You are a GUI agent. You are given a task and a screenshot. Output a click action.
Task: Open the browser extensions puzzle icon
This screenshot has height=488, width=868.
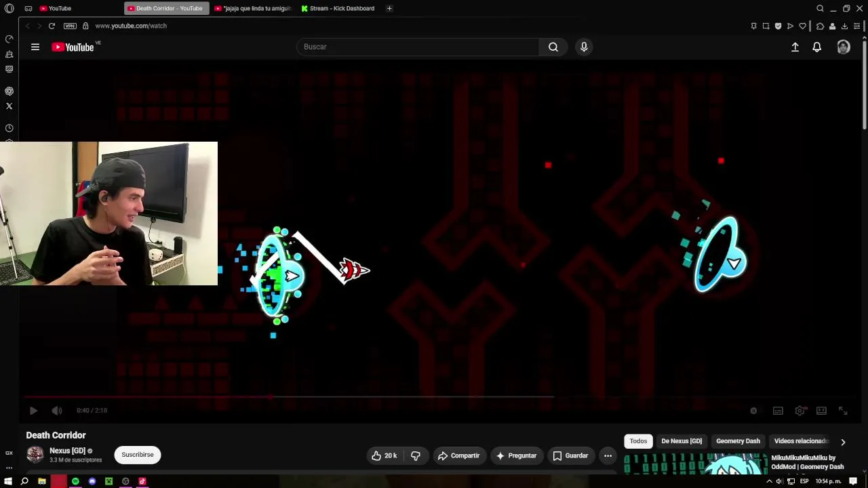coord(820,26)
